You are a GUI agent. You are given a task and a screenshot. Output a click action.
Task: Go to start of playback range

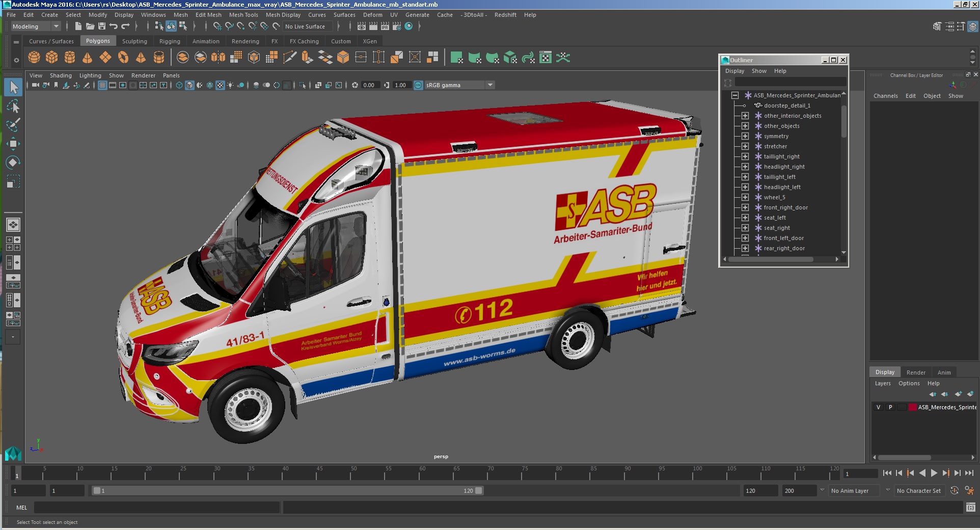pos(887,473)
